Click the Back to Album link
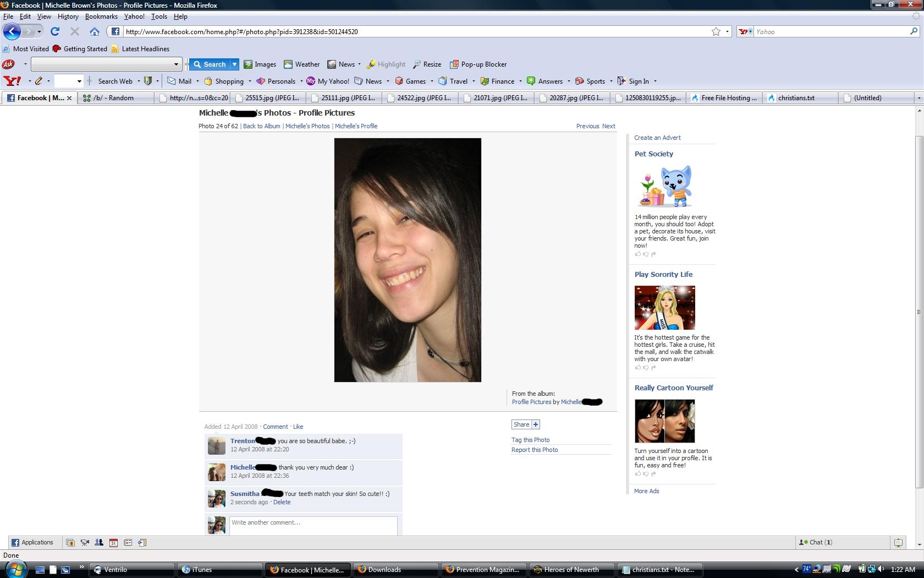The height and width of the screenshot is (578, 924). pyautogui.click(x=261, y=126)
